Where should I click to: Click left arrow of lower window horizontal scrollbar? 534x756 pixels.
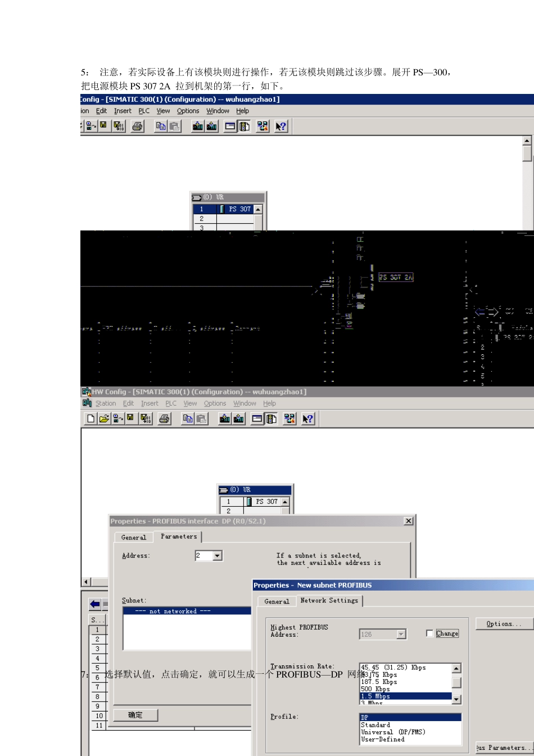(87, 582)
